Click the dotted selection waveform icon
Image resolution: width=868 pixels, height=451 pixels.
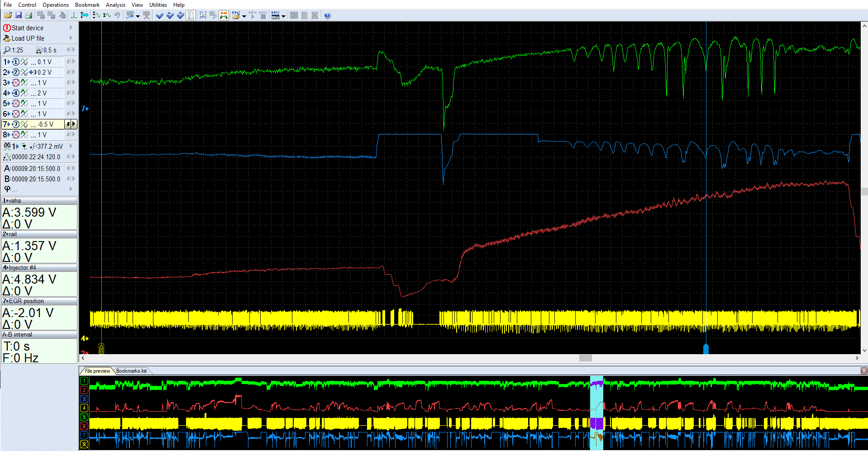point(203,15)
